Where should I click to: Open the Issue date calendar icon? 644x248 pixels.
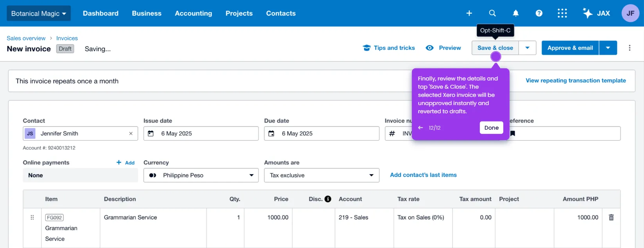(x=150, y=134)
